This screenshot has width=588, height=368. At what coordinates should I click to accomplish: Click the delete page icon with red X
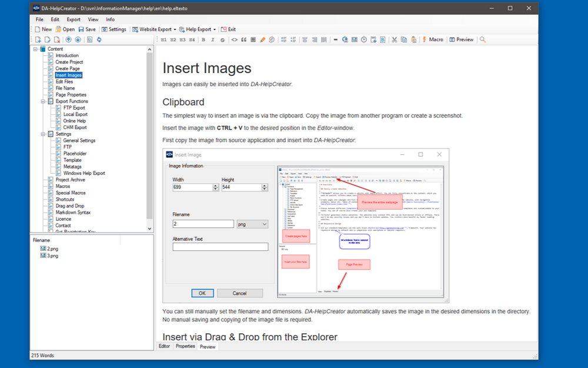(57, 39)
